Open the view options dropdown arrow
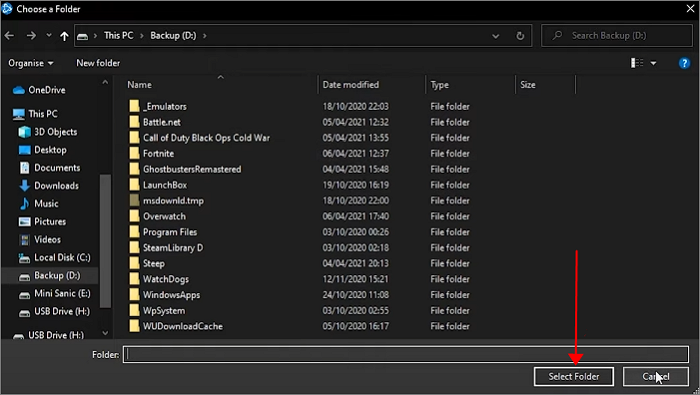 (x=654, y=63)
